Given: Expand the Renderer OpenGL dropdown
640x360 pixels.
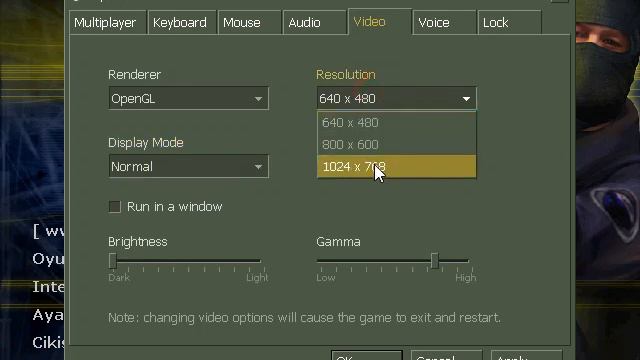Looking at the screenshot, I should pyautogui.click(x=189, y=98).
